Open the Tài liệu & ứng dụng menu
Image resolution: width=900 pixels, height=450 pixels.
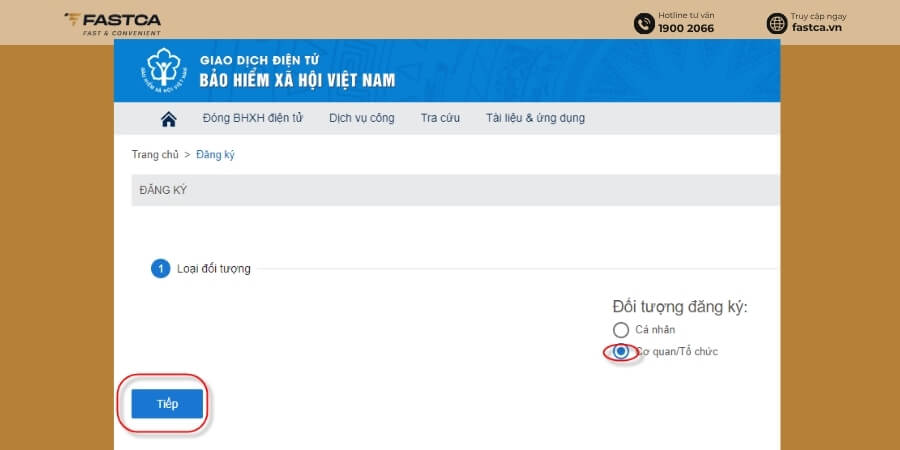[535, 118]
